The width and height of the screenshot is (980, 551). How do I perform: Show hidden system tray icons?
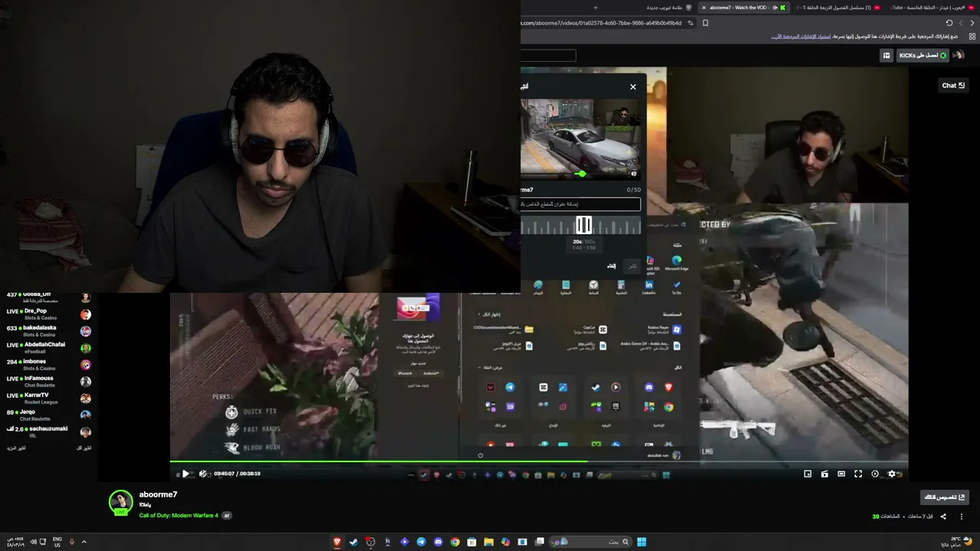coord(84,542)
